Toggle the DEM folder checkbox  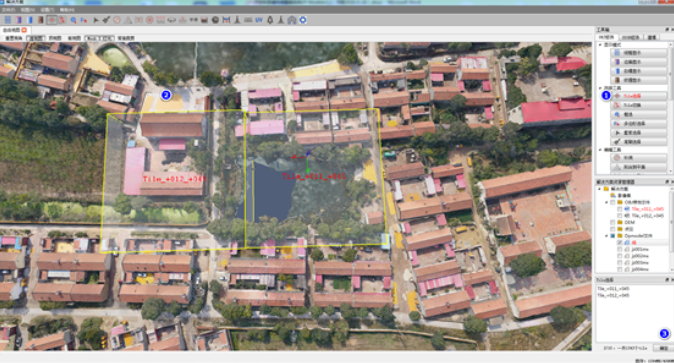coord(613,222)
